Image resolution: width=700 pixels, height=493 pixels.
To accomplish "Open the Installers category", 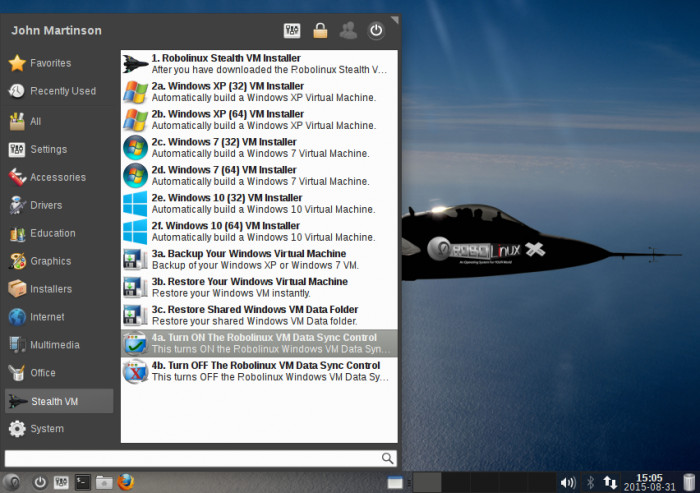I will click(x=58, y=289).
